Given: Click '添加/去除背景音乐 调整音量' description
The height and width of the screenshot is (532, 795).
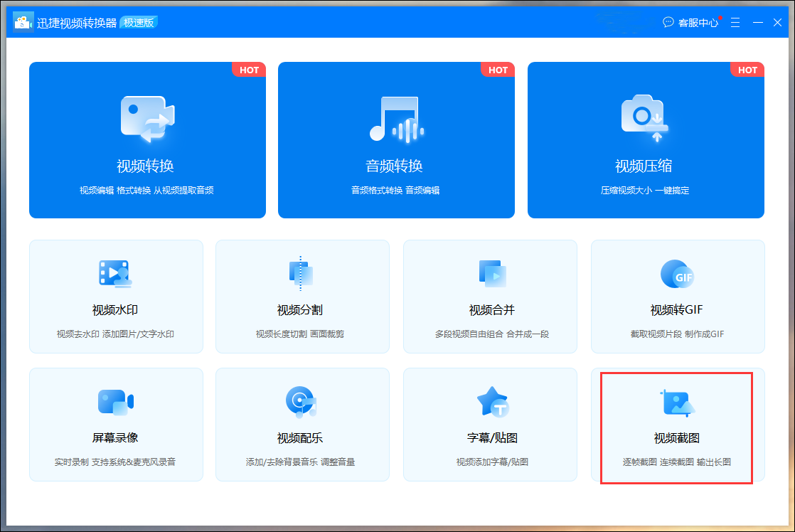Looking at the screenshot, I should pos(301,462).
